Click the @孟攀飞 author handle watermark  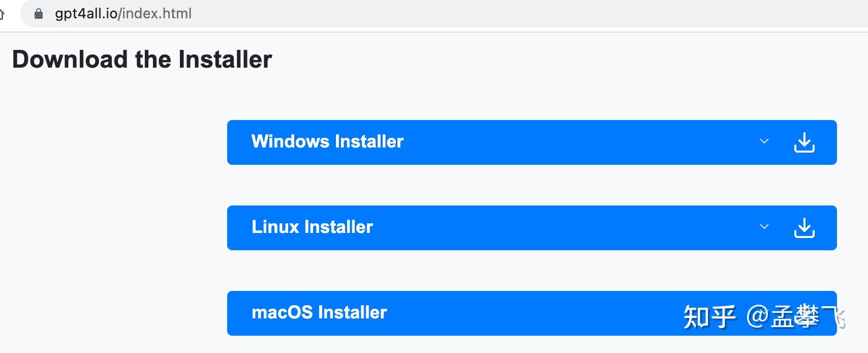point(794,317)
